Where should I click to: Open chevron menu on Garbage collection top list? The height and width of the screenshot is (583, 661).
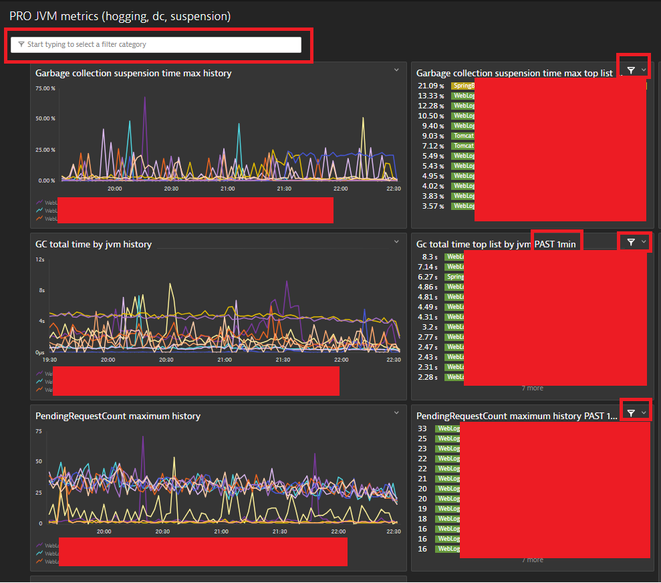point(644,71)
